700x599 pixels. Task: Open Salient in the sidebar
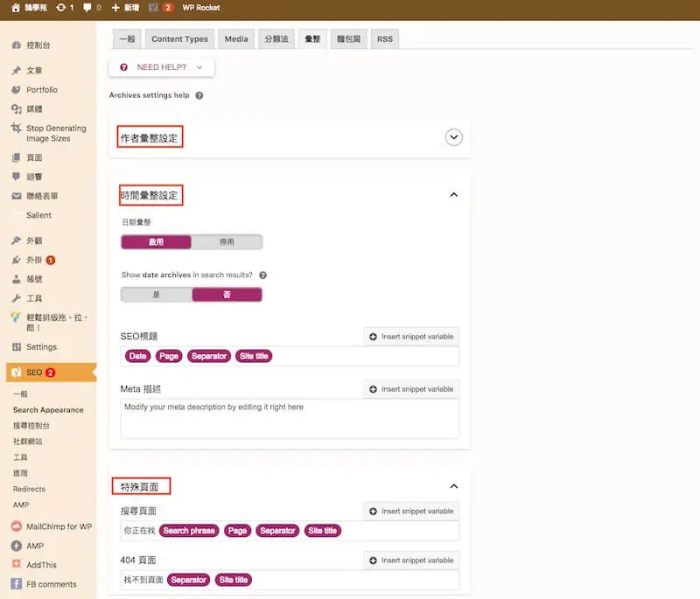click(x=38, y=215)
